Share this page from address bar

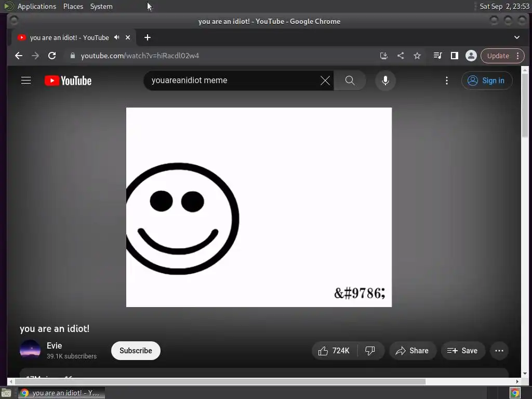tap(401, 56)
